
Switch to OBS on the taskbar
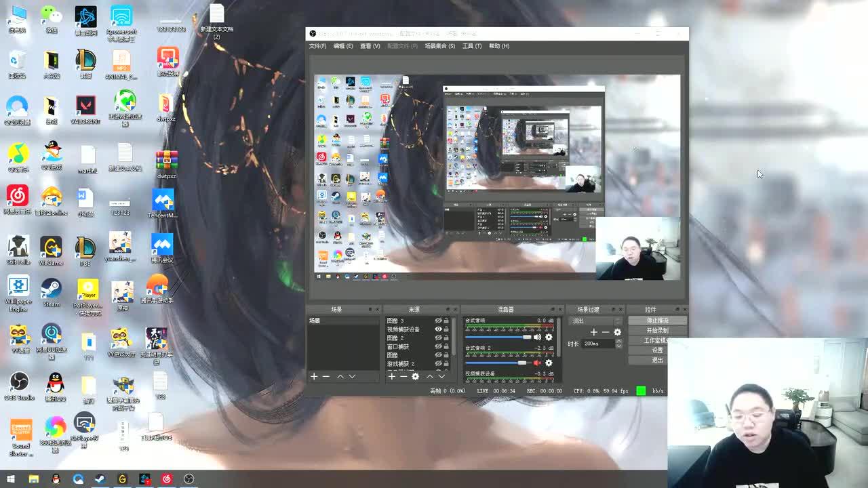(189, 479)
